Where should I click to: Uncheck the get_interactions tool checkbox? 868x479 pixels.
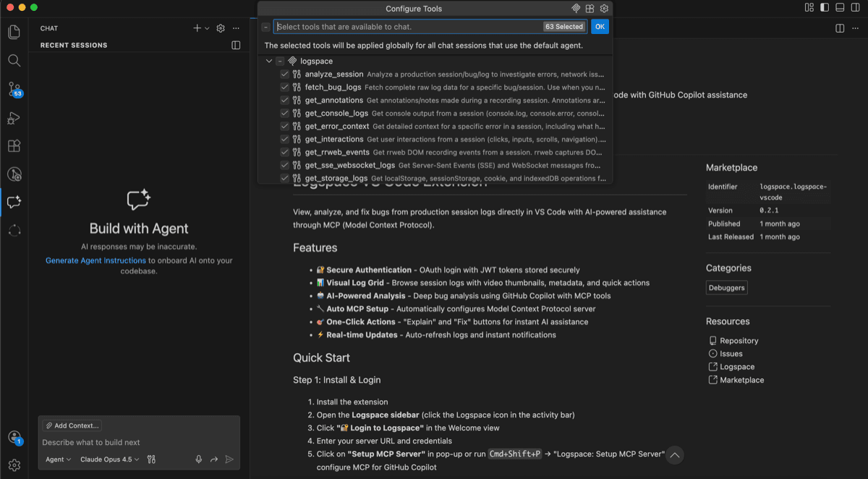285,139
